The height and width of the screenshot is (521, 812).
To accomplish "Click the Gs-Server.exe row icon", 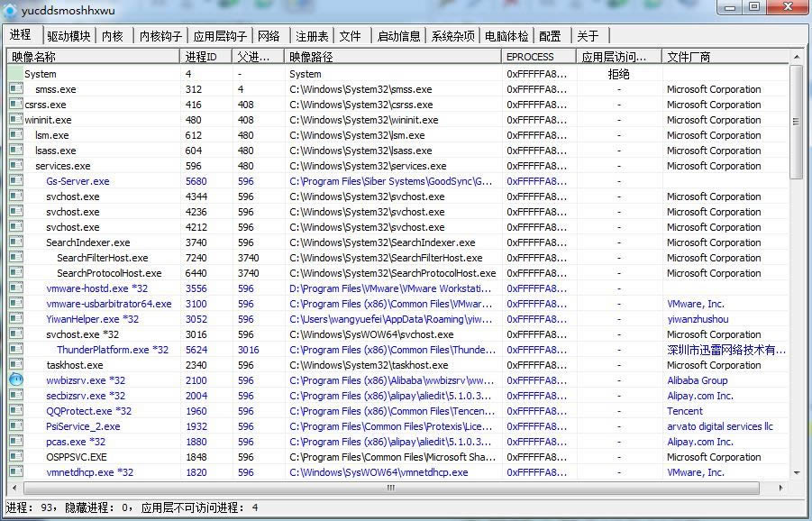I will (x=16, y=181).
